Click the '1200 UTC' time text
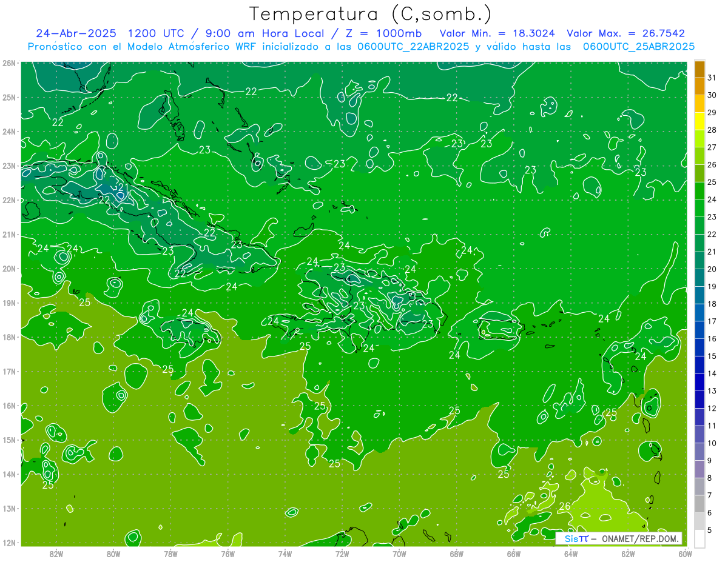 click(x=156, y=33)
